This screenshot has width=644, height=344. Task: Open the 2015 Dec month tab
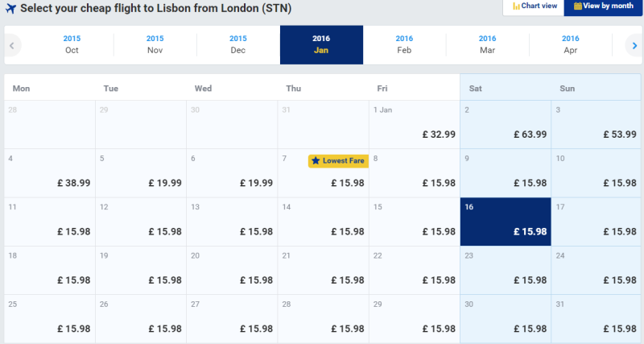pos(238,44)
